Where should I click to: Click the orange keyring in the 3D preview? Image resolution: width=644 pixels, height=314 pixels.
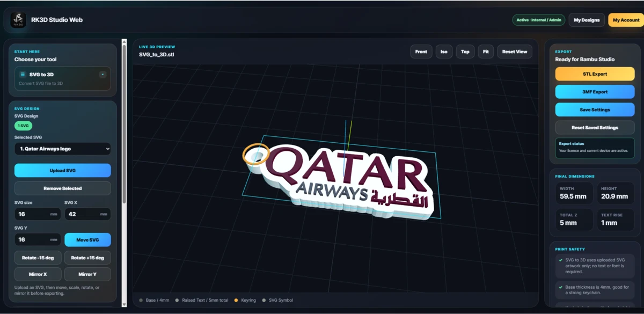255,154
